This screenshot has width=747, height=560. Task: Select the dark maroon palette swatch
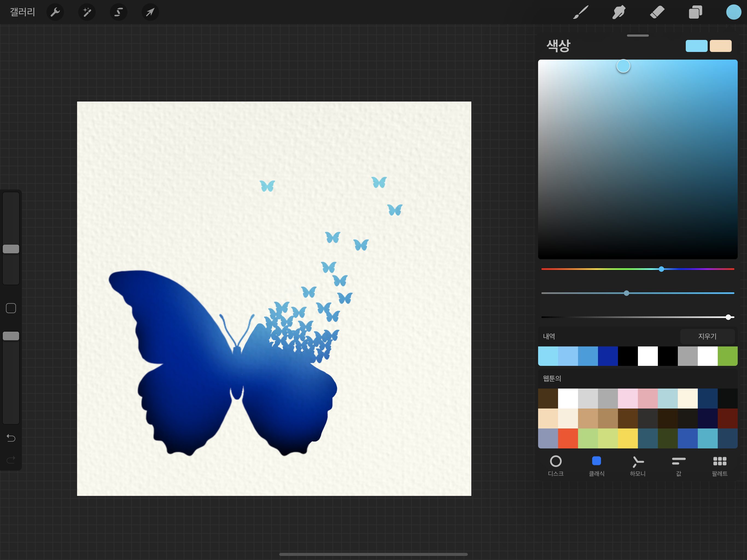(x=727, y=418)
